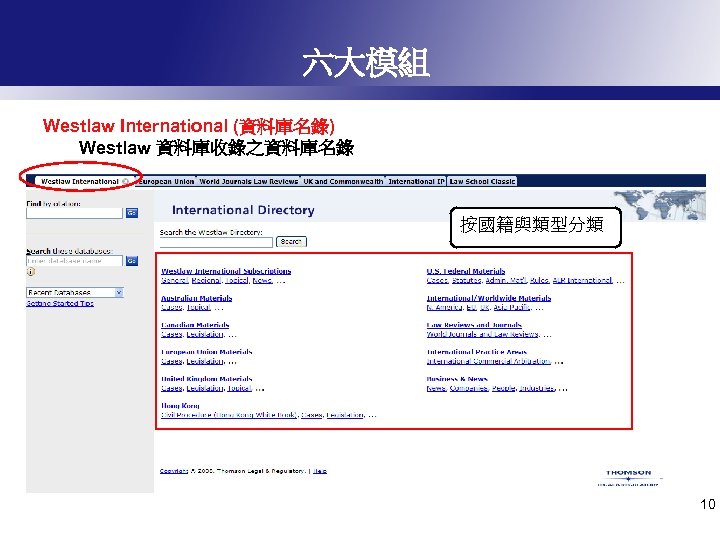
Task: Open ALR International under U.S. Federal Materials
Action: tap(582, 280)
